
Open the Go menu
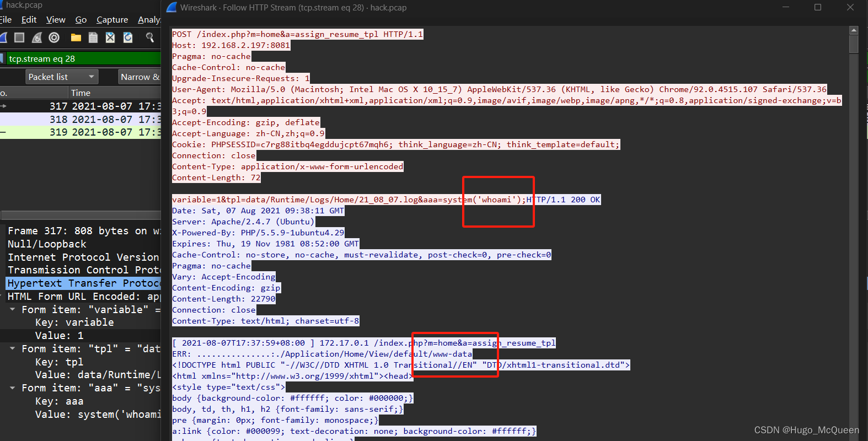[81, 20]
